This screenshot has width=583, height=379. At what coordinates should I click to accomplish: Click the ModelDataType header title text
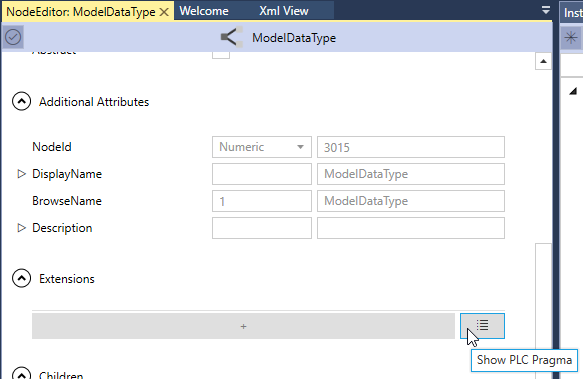(294, 38)
